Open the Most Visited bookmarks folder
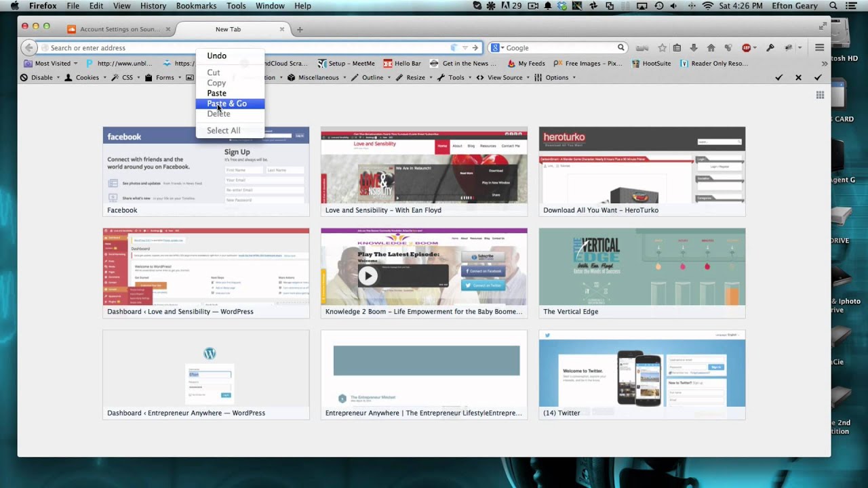This screenshot has width=868, height=488. (x=52, y=64)
